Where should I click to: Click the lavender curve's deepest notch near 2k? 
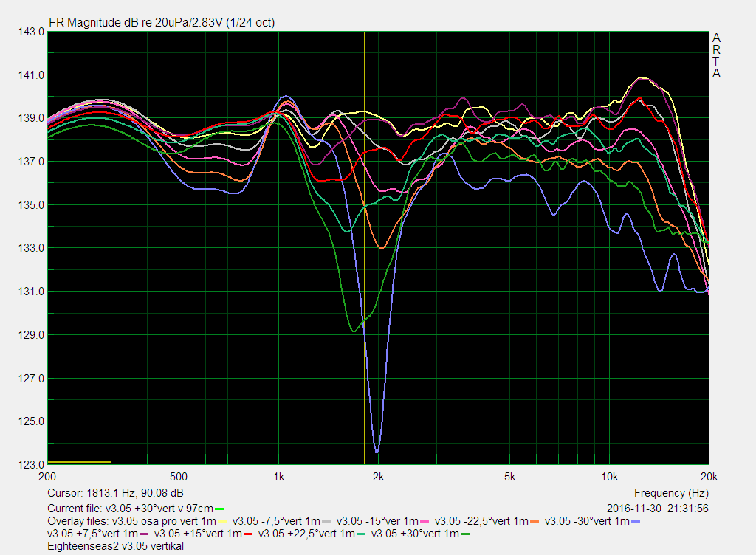click(377, 452)
